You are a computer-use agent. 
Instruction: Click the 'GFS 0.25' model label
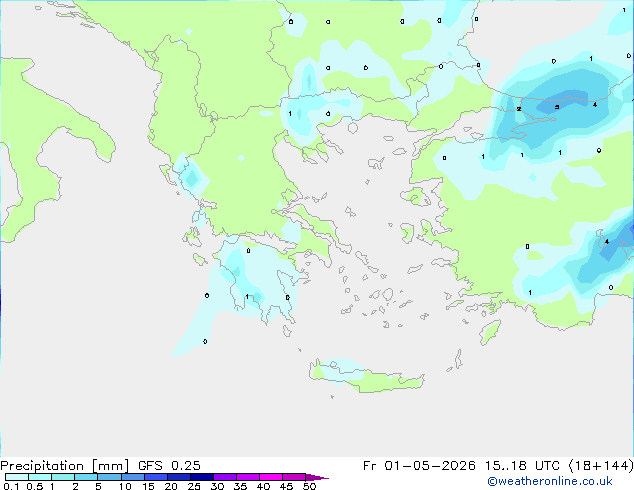pyautogui.click(x=169, y=466)
